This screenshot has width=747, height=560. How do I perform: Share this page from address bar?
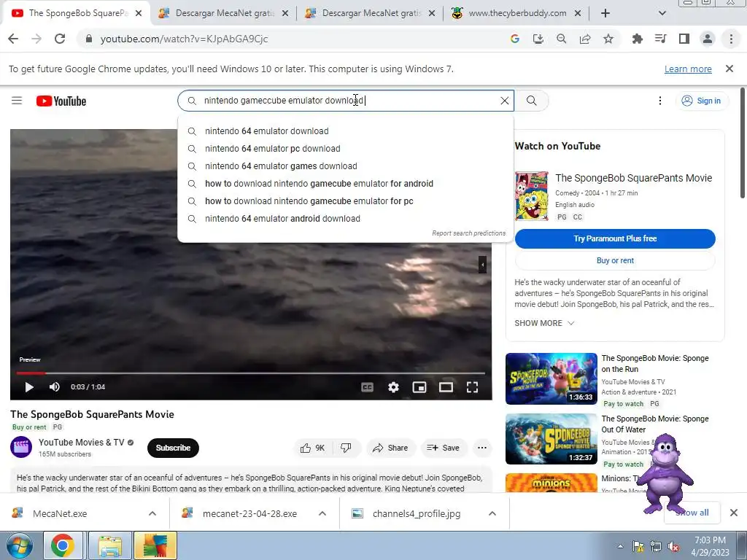click(x=584, y=39)
